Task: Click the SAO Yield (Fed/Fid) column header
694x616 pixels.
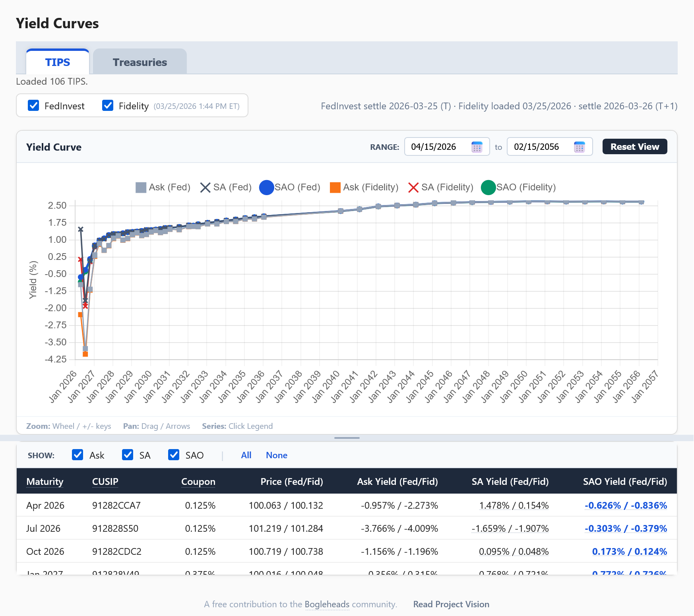Action: pyautogui.click(x=625, y=481)
